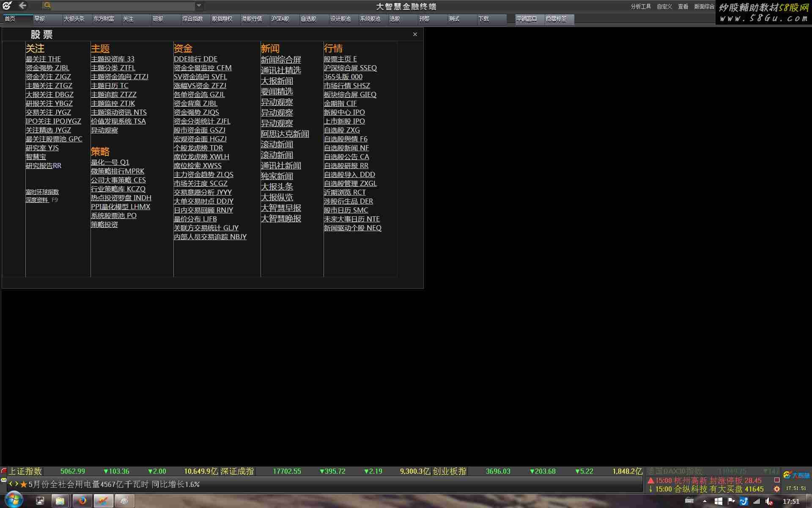Open the 分析工具 menu
This screenshot has width=812, height=508.
pyautogui.click(x=641, y=6)
